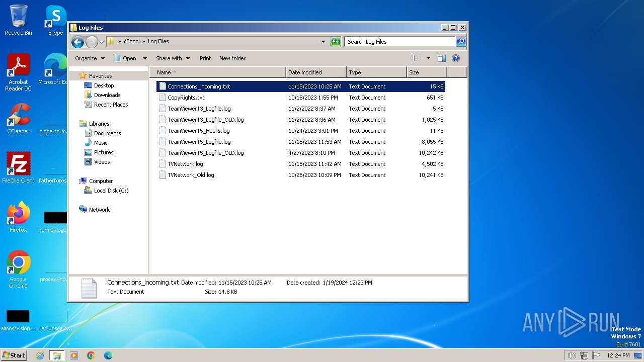This screenshot has height=362, width=644.
Task: Open Firefox desktop shortcut
Action: (18, 217)
